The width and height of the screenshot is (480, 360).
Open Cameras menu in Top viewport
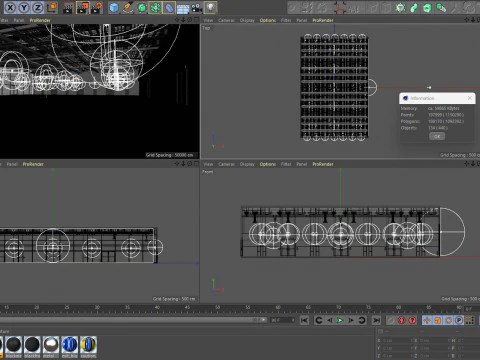(226, 20)
